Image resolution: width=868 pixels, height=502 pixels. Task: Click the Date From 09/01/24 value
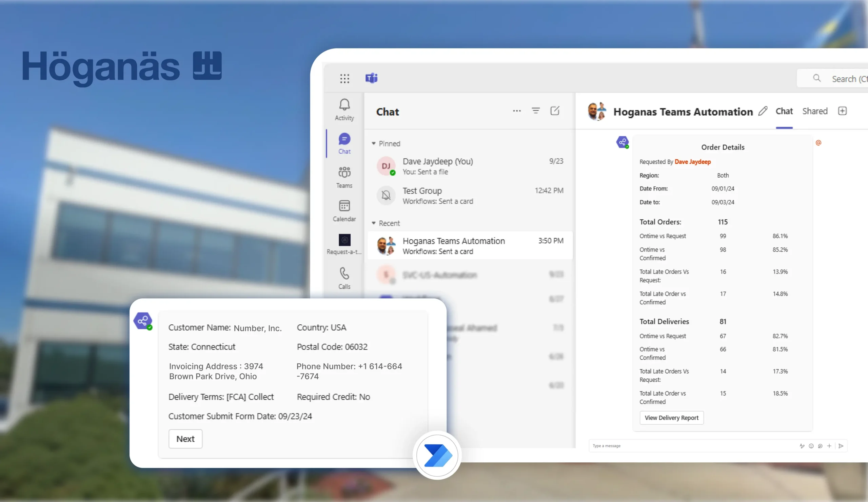723,189
